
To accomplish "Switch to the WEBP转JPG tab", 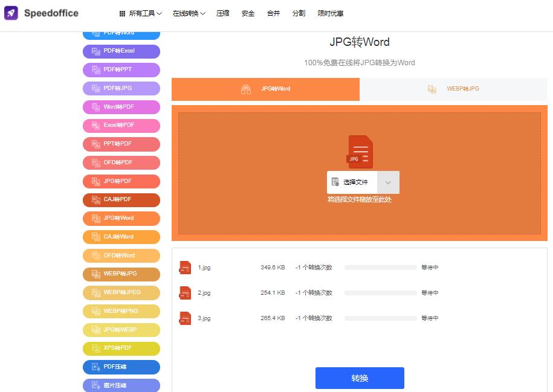I will pyautogui.click(x=453, y=89).
